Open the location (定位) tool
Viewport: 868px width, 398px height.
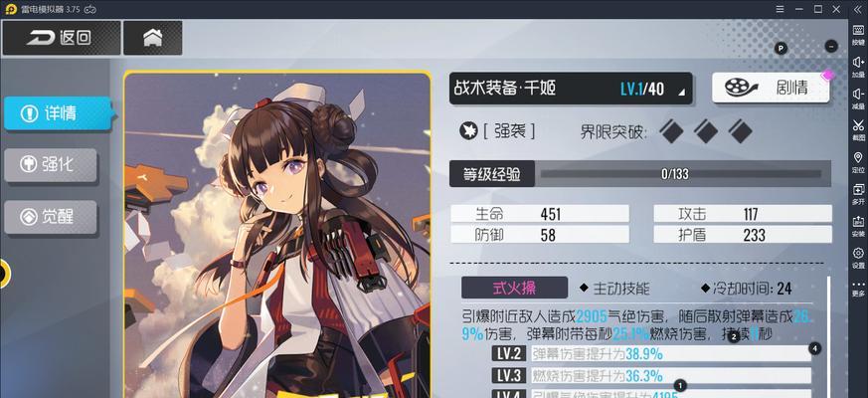(858, 162)
